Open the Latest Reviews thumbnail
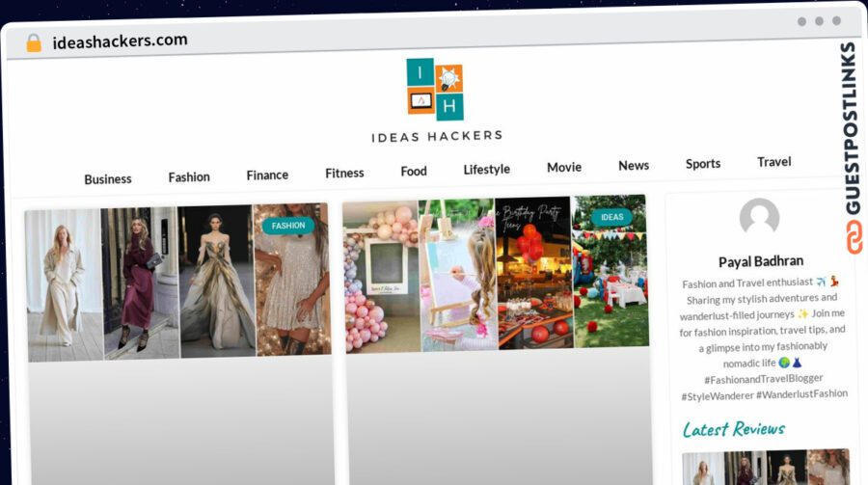Image resolution: width=868 pixels, height=485 pixels. click(766, 467)
